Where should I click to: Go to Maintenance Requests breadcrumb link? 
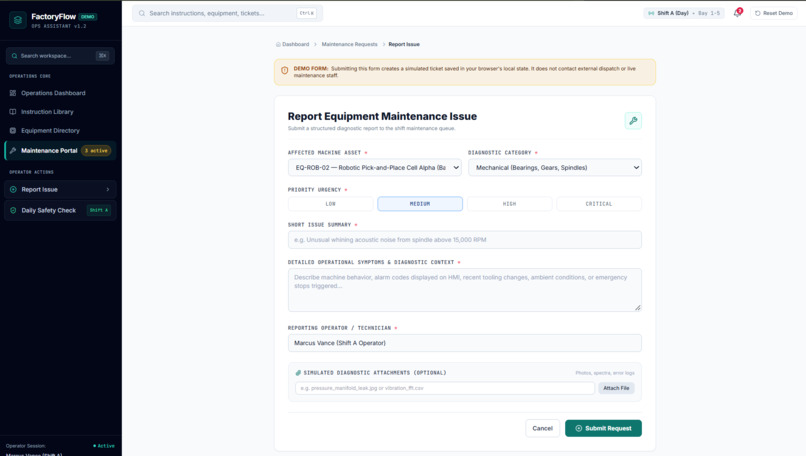point(350,44)
